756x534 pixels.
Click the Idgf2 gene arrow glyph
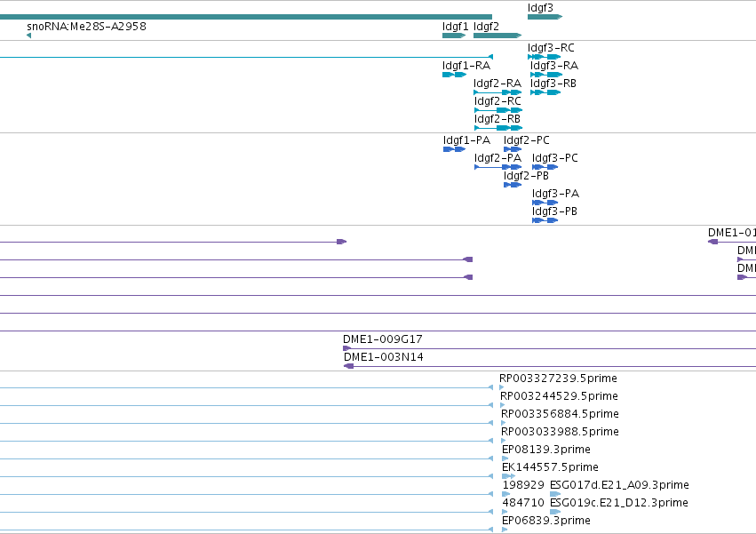[497, 36]
